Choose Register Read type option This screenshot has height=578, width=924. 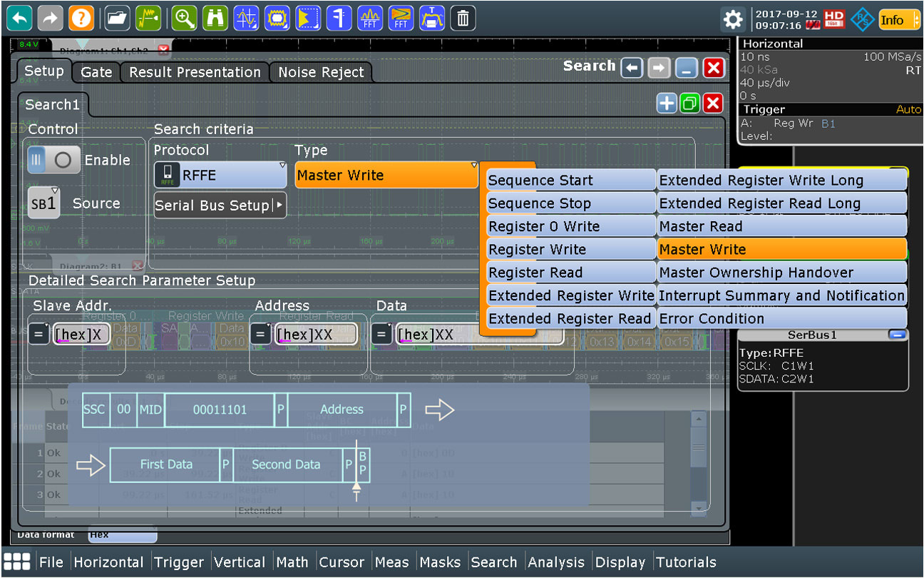point(571,272)
